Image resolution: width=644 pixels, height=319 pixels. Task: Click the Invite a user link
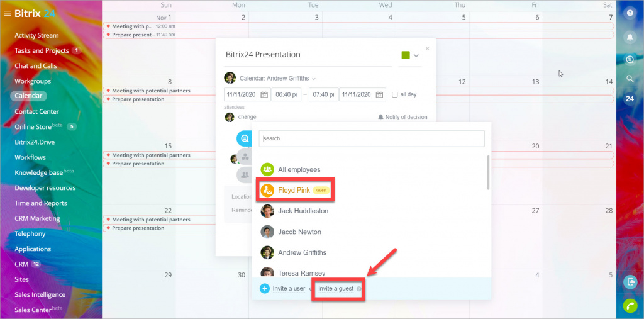[x=289, y=289]
